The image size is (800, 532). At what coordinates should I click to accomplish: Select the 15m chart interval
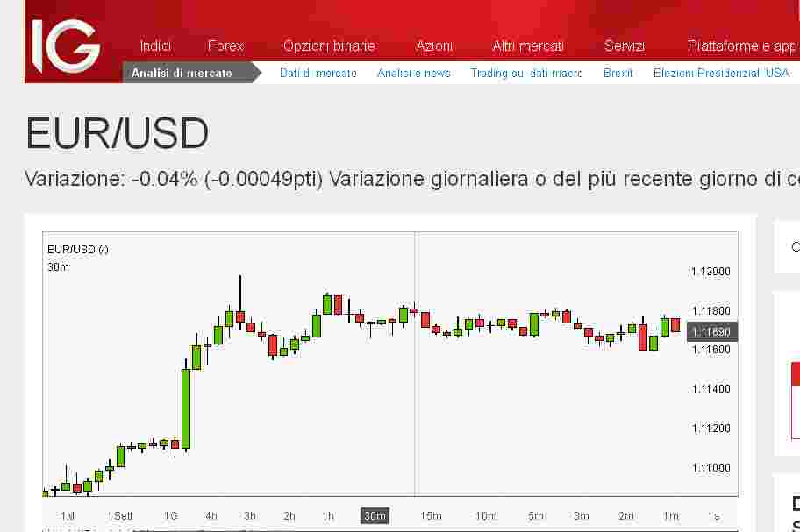(431, 515)
